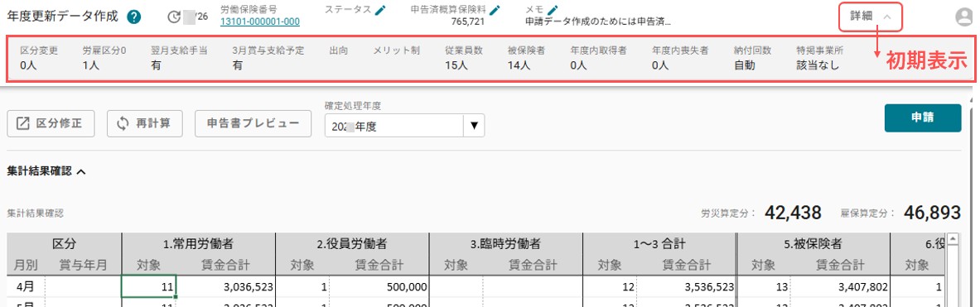This screenshot has height=307, width=980.
Task: Open the 確定処理年度 dropdown arrow
Action: pyautogui.click(x=474, y=126)
